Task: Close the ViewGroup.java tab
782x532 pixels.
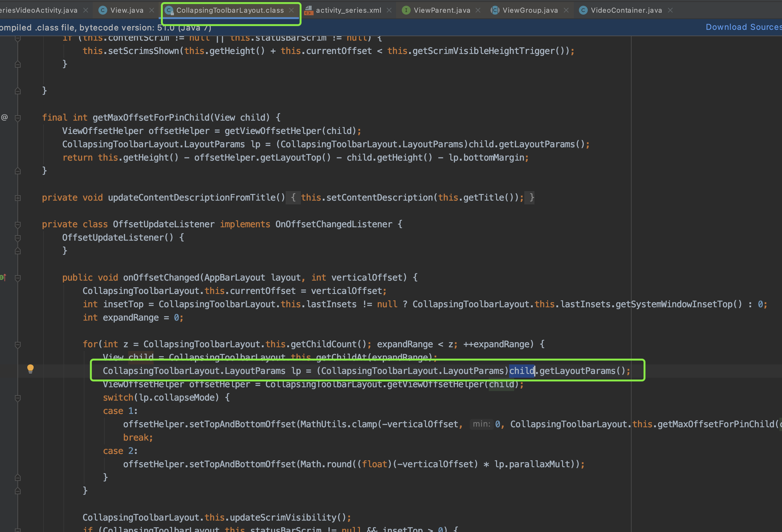Action: tap(566, 10)
